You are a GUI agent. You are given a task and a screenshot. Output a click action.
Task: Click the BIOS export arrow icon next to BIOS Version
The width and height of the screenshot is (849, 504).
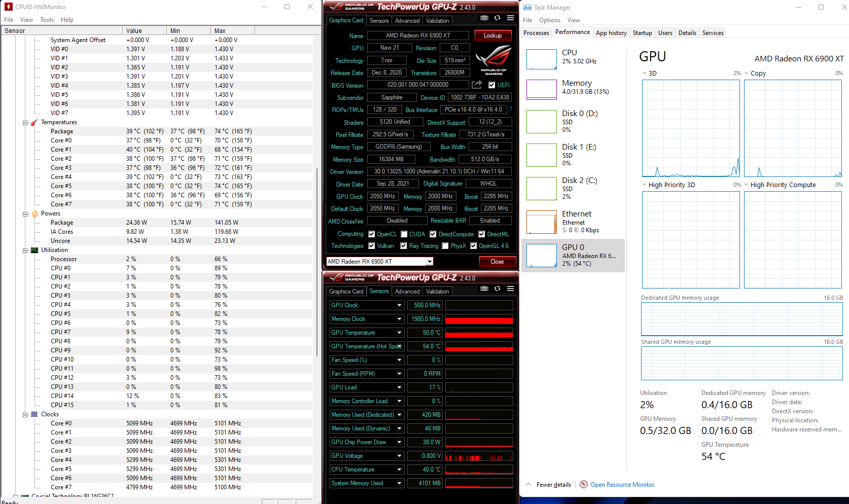click(x=477, y=85)
